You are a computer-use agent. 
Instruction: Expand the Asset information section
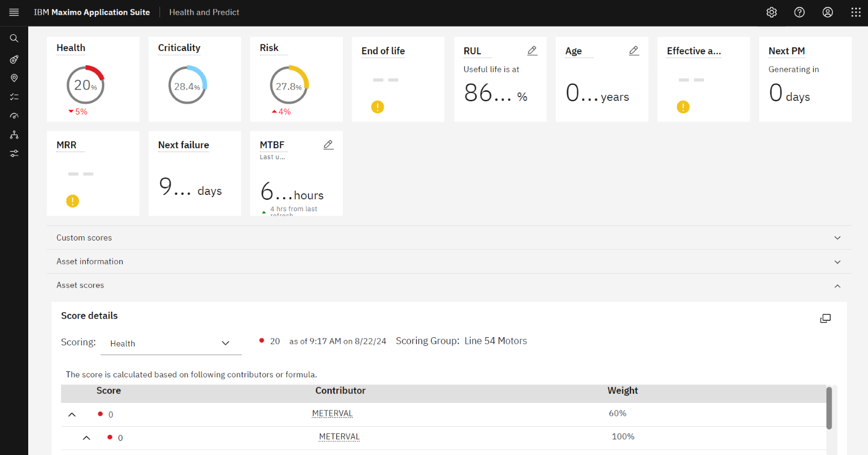(x=449, y=262)
